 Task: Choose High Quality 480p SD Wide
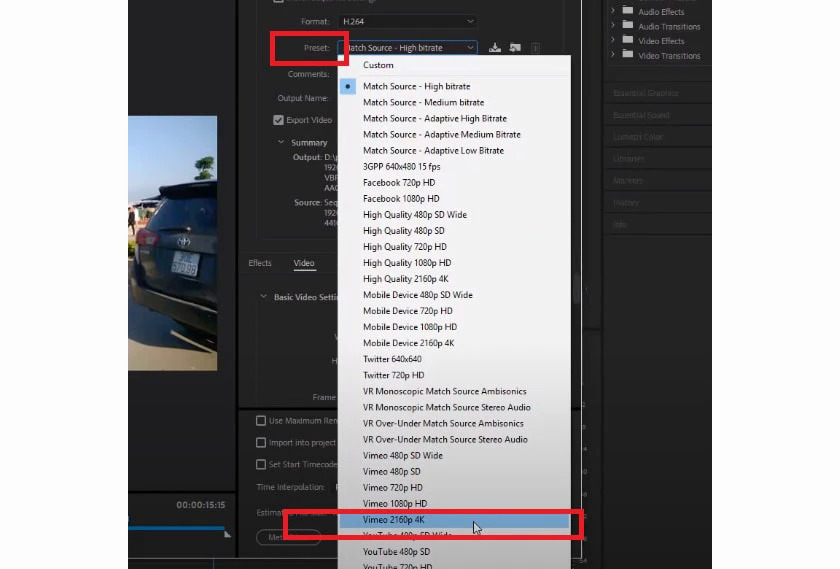point(454,215)
